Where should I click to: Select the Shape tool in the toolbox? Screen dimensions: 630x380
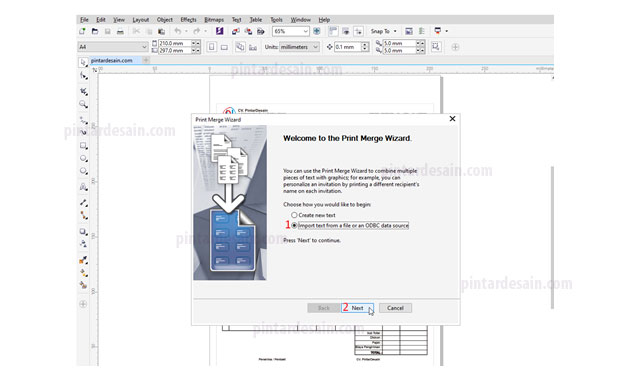click(83, 76)
